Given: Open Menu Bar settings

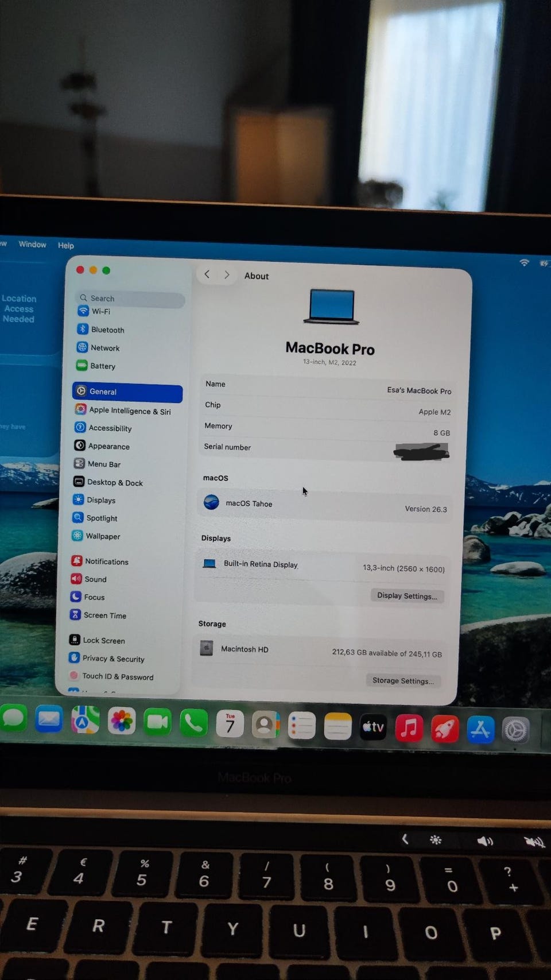Looking at the screenshot, I should point(97,464).
